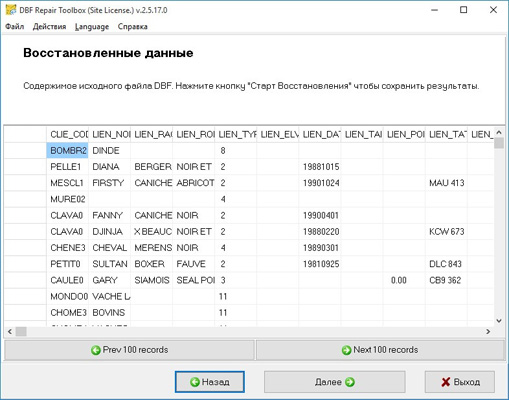Select the BERGER cell
Screen dimensions: 509x400
(x=152, y=167)
